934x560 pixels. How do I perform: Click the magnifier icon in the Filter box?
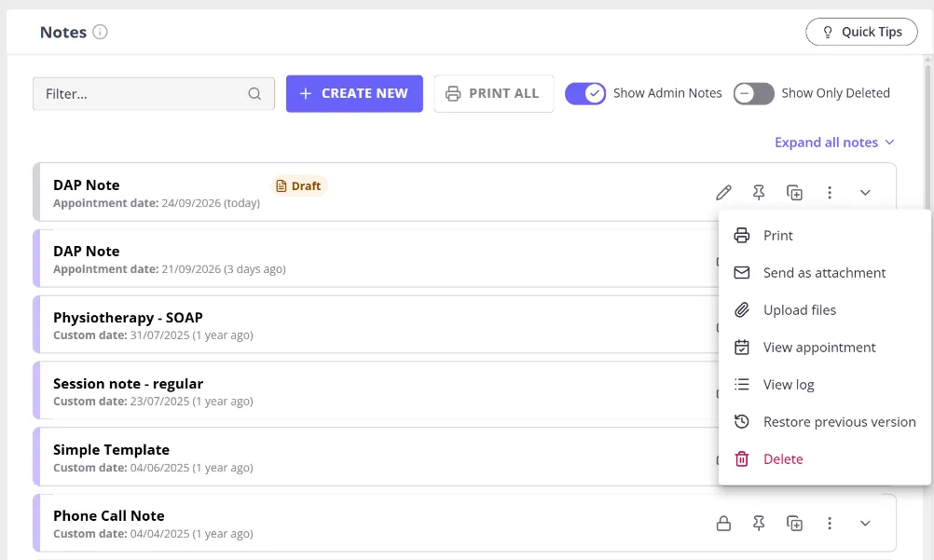pyautogui.click(x=254, y=93)
